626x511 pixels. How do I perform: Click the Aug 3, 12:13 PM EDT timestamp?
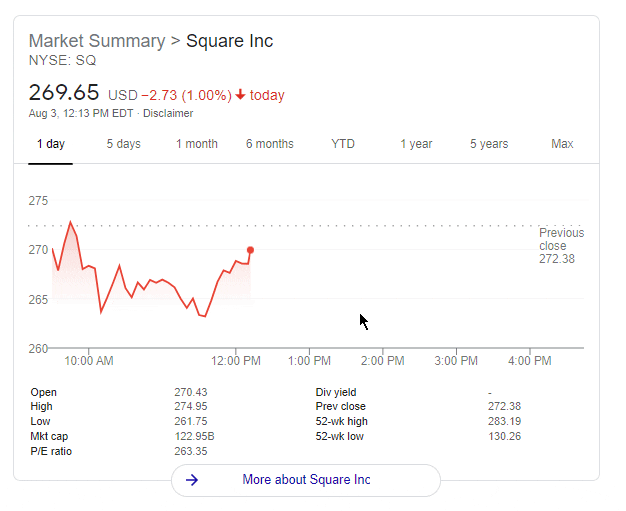[x=81, y=113]
